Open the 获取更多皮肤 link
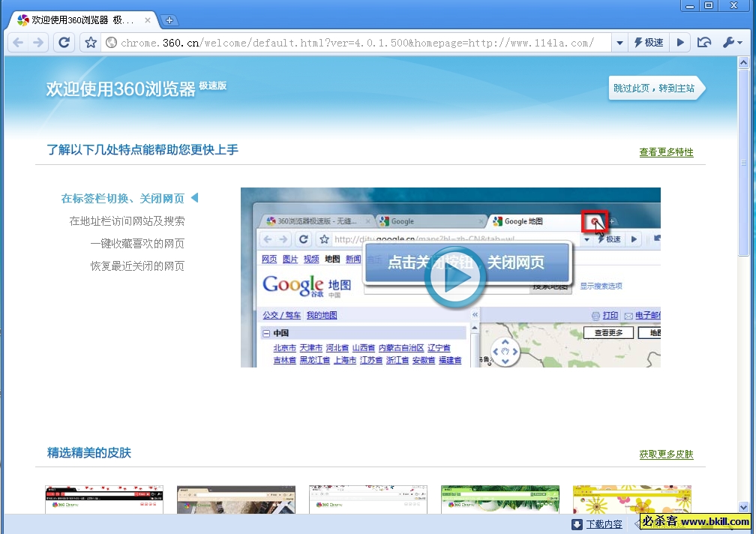Screen dimensions: 756x534 click(x=666, y=454)
